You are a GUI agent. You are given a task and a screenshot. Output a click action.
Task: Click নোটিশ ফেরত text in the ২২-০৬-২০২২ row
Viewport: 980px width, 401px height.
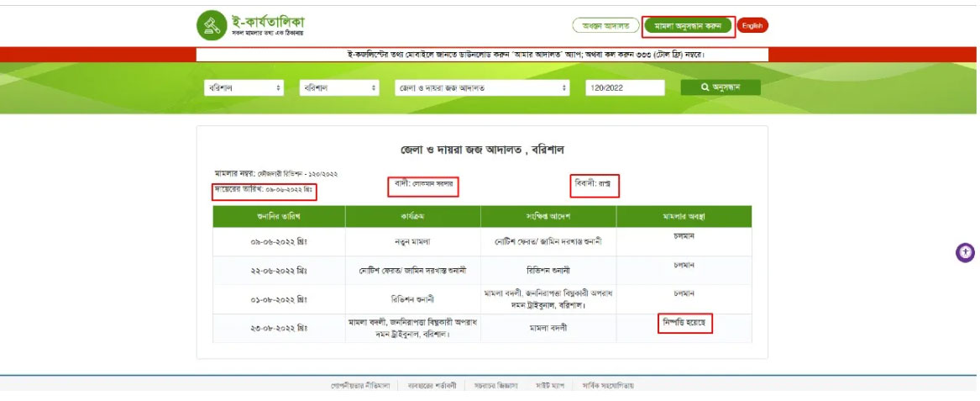411,271
